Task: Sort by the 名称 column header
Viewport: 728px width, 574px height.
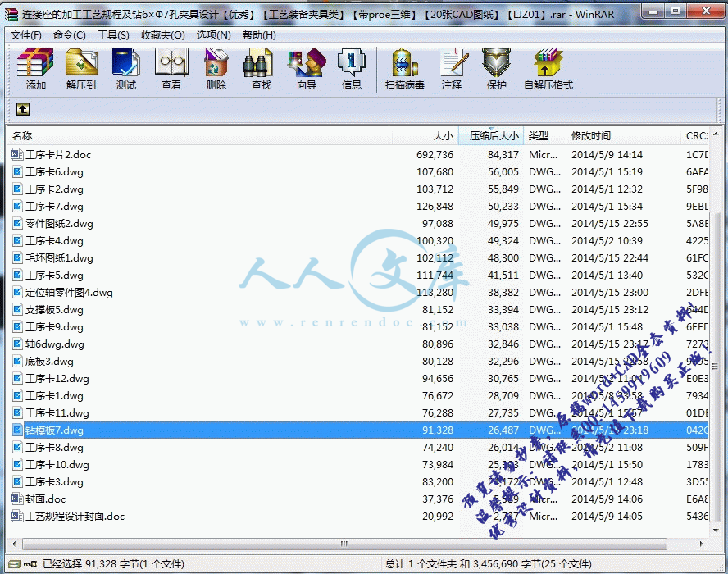Action: pos(200,135)
